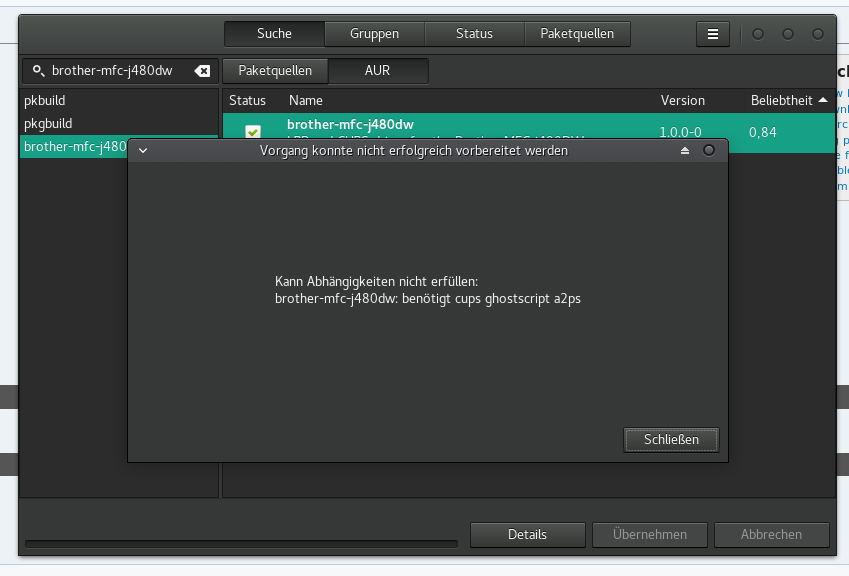
Task: Toggle the brother-mfc-j480dw package status checkbox
Action: (x=253, y=132)
